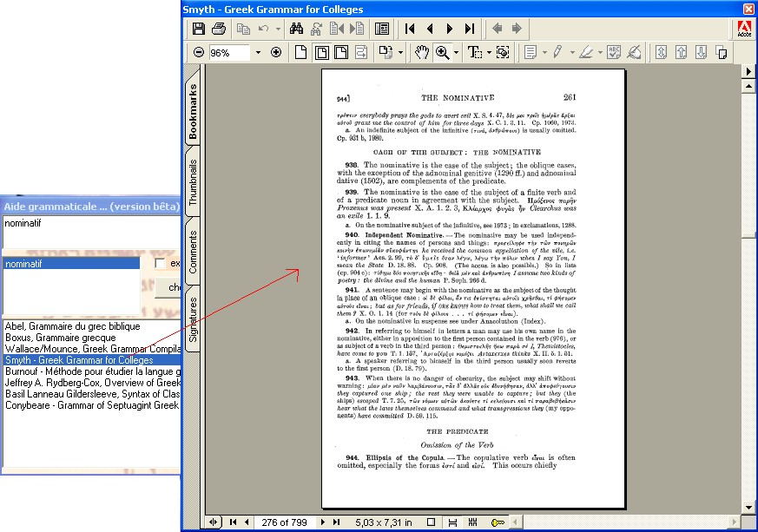This screenshot has width=758, height=532.
Task: Go back one page from the status bar
Action: coord(247,522)
